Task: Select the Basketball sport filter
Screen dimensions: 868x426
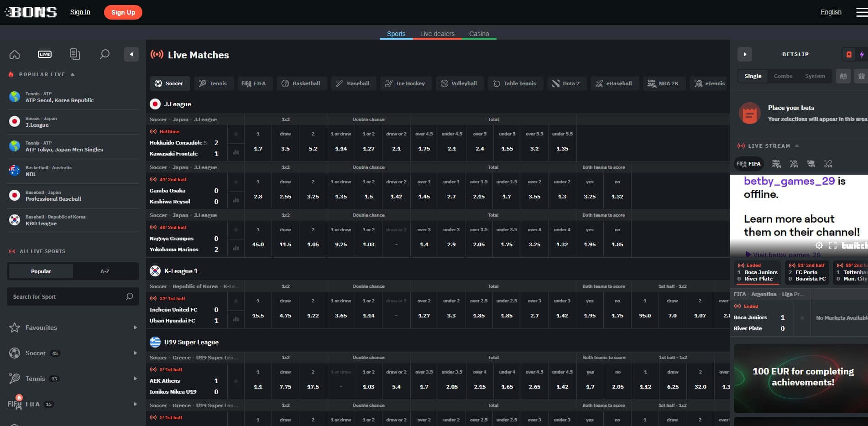Action: coord(301,83)
